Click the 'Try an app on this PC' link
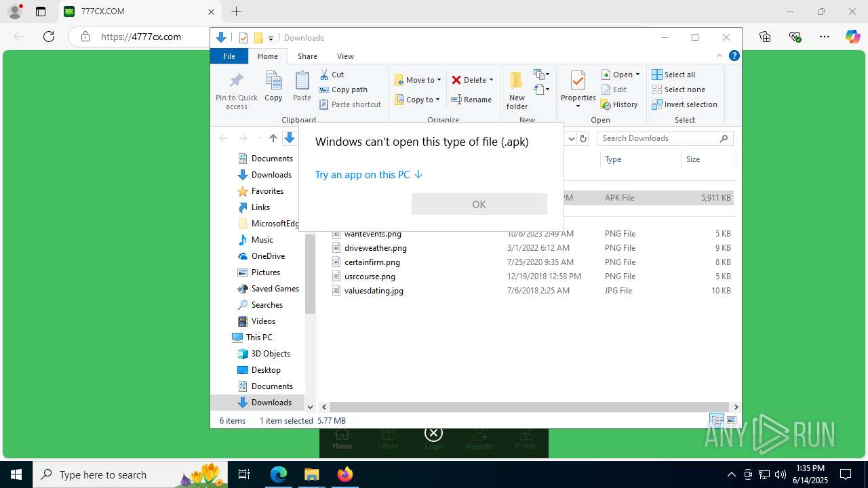Viewport: 868px width, 488px height. (x=369, y=174)
